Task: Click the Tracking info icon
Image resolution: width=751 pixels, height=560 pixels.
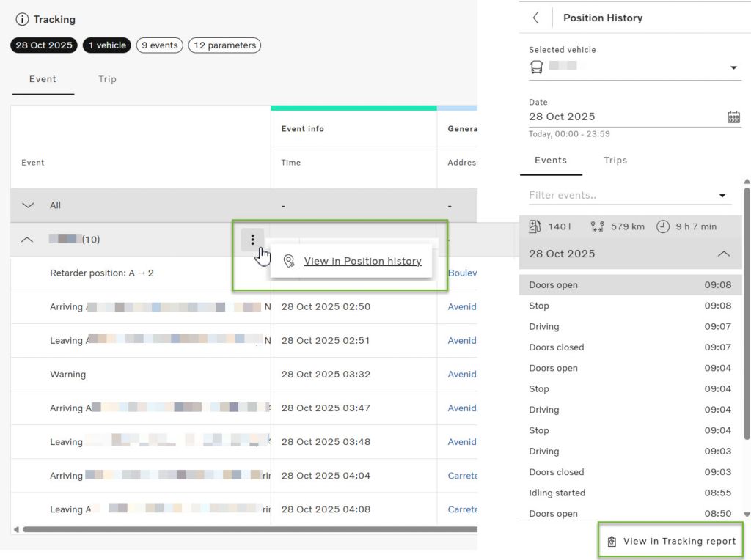Action: pos(22,20)
